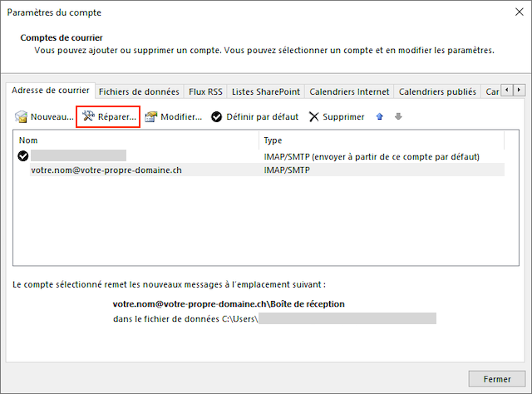532x394 pixels.
Task: Move account up with blue arrow
Action: coord(380,116)
